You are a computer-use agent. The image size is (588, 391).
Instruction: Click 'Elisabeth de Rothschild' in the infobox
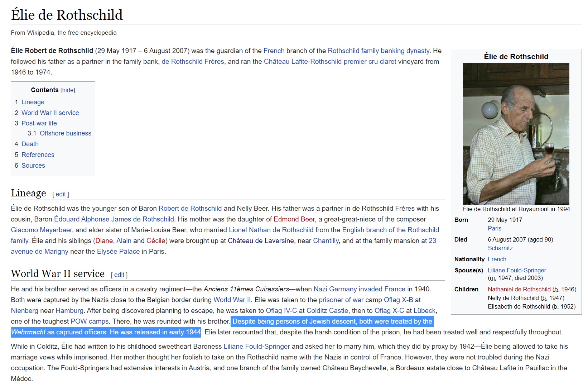tap(519, 307)
